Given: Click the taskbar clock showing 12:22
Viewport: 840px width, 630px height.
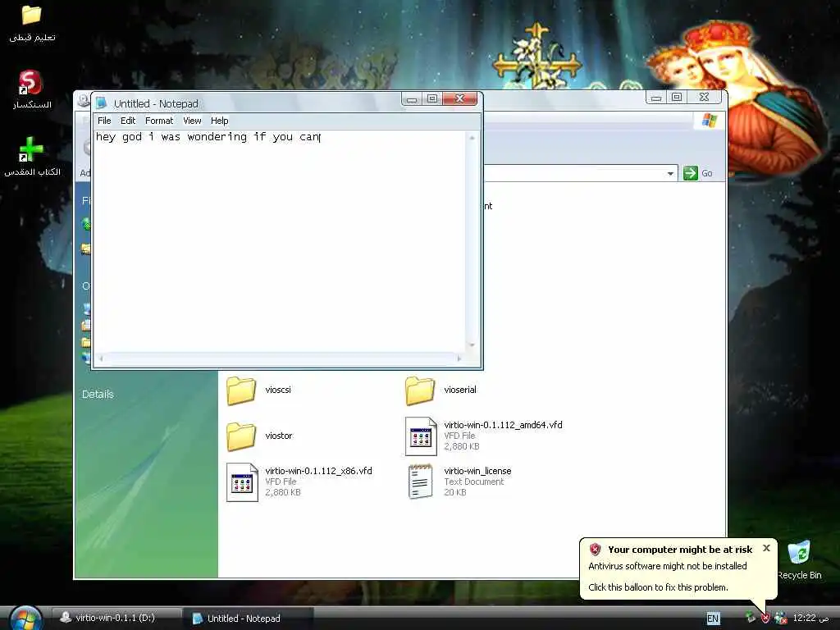Looking at the screenshot, I should (x=811, y=618).
